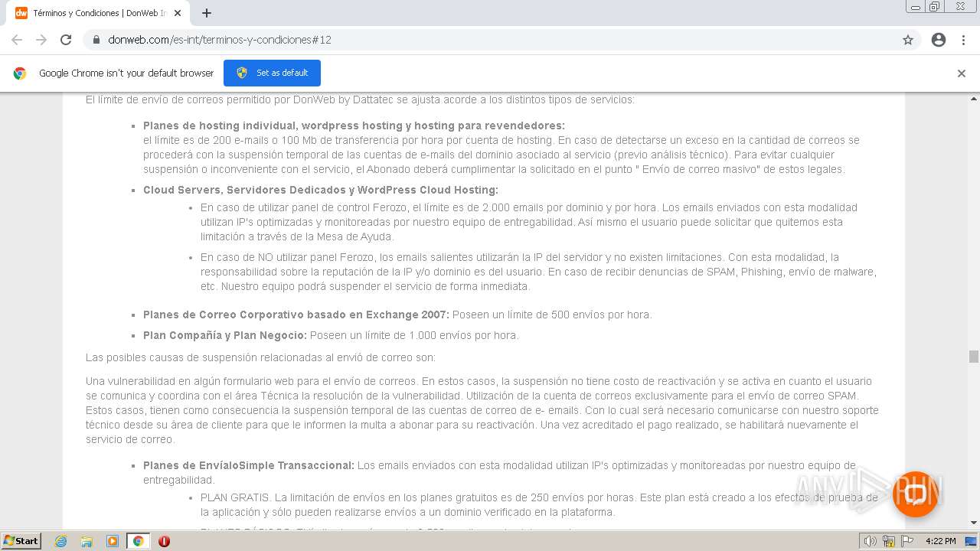Click the 4:22 PM system clock

[940, 541]
